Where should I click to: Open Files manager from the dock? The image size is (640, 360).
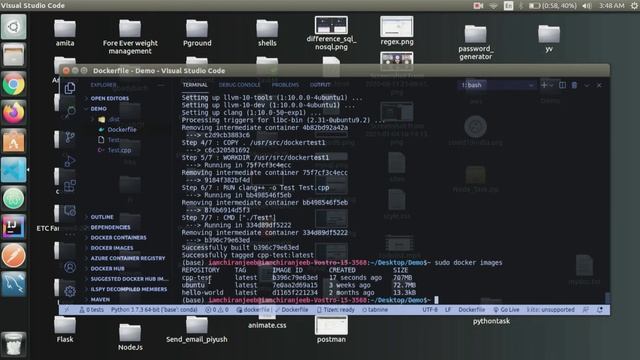13,55
